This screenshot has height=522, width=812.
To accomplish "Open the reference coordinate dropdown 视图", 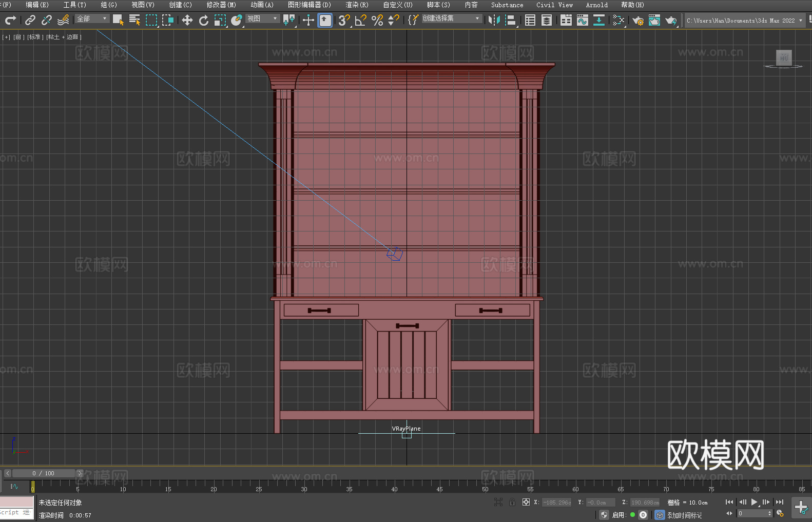I will point(262,18).
